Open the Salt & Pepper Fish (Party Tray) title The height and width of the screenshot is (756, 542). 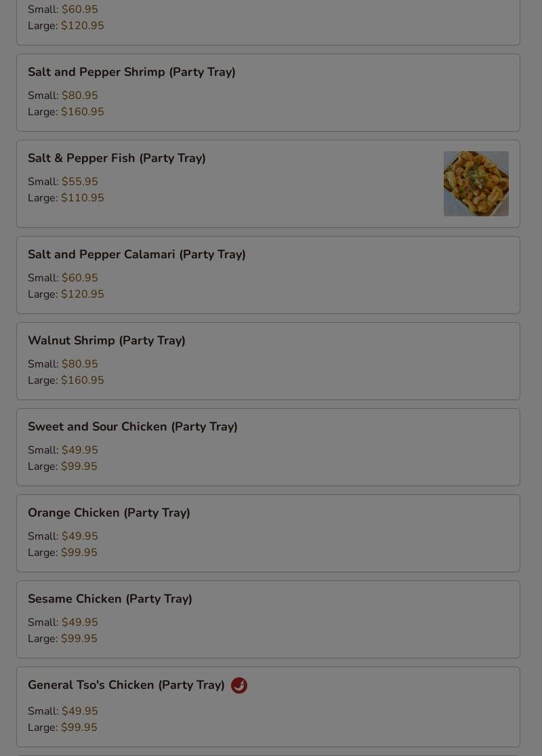(117, 158)
